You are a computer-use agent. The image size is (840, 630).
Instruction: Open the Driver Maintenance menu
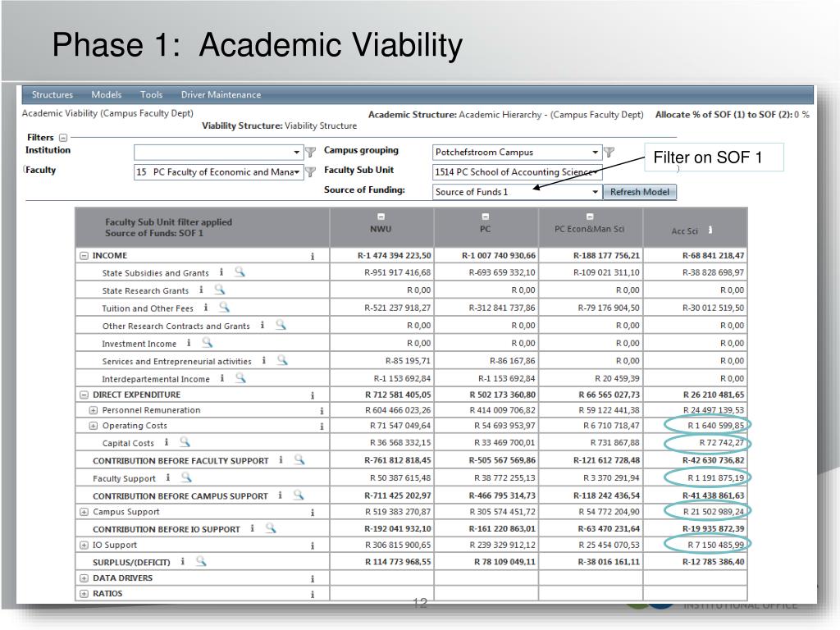pyautogui.click(x=221, y=95)
